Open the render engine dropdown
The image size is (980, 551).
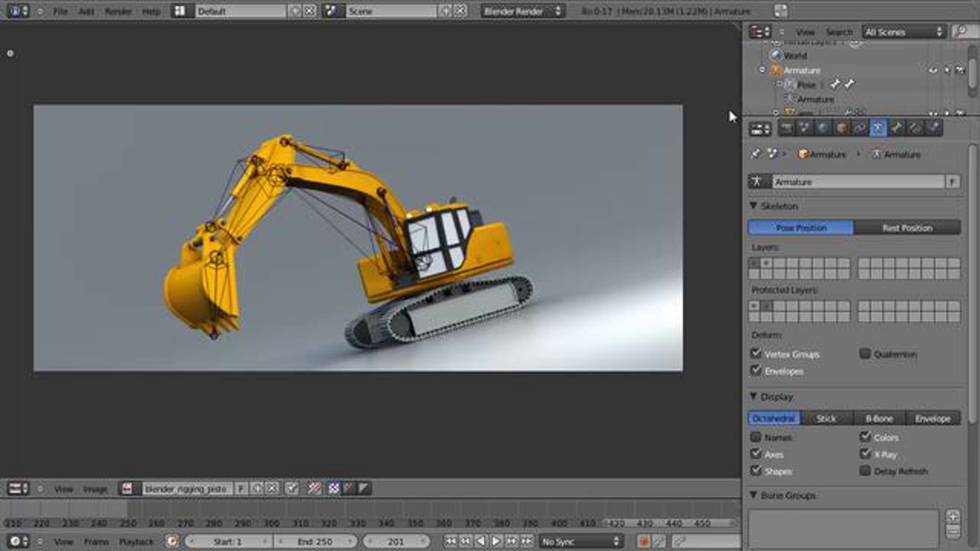click(522, 11)
